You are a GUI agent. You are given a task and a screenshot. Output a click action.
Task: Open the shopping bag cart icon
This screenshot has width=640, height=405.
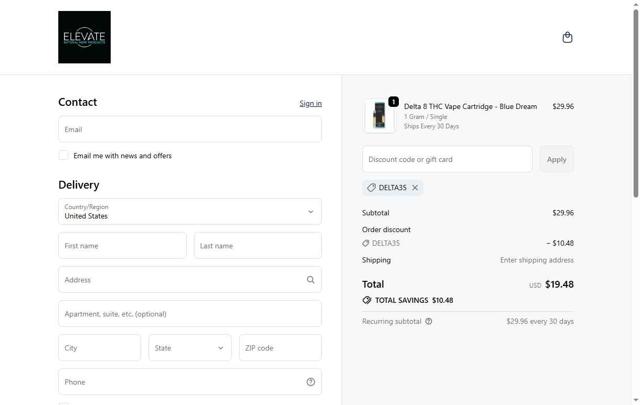tap(567, 38)
